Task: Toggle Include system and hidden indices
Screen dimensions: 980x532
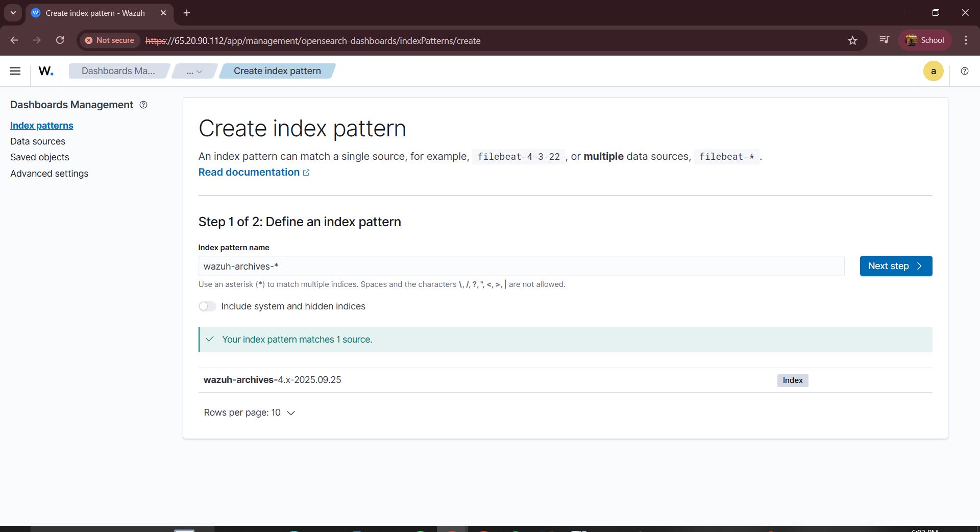Action: [x=207, y=306]
